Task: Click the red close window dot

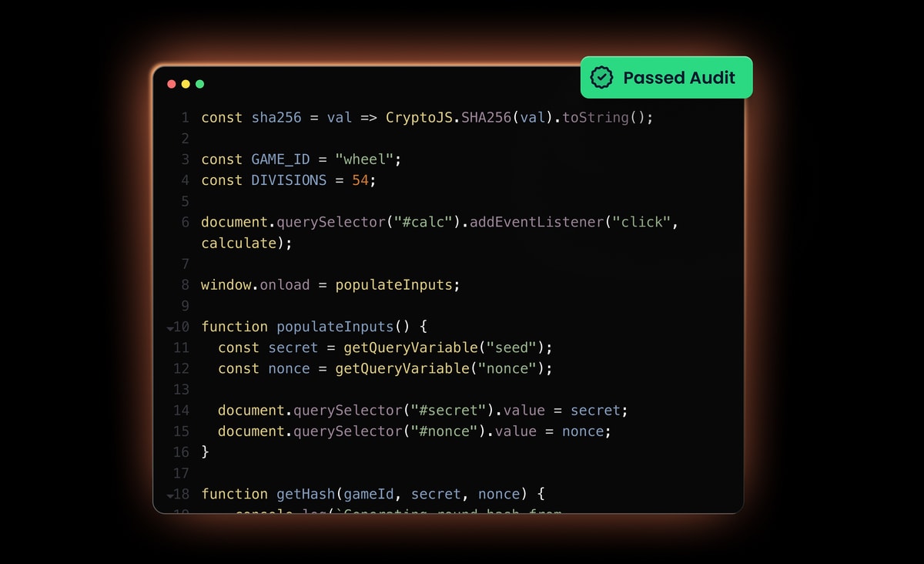Action: (x=172, y=84)
